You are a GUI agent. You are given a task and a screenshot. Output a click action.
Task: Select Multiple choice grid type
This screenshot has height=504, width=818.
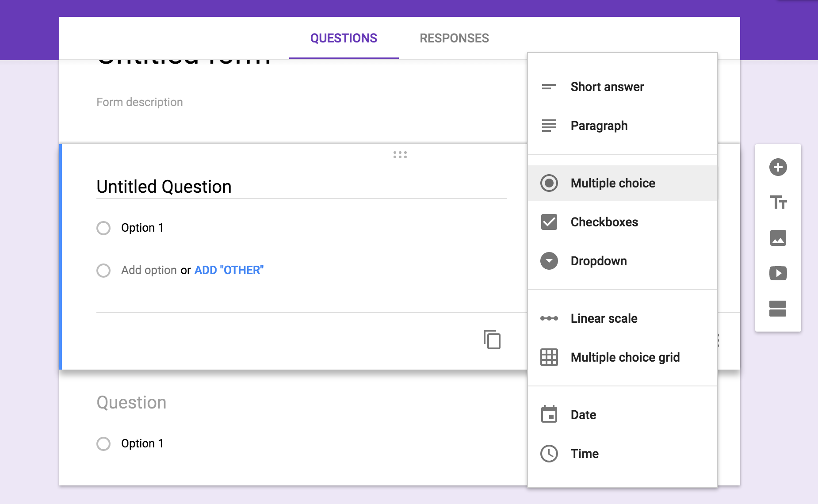click(x=625, y=357)
